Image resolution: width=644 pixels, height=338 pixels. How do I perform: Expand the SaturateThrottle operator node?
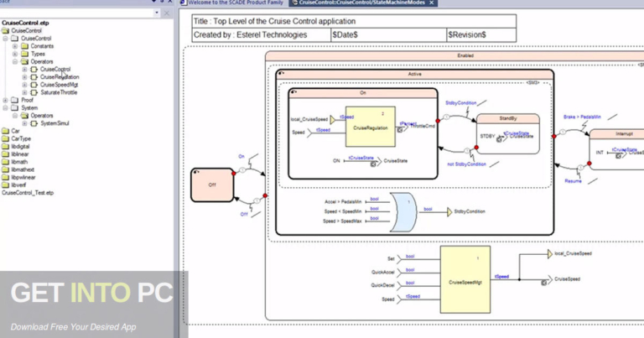(24, 93)
